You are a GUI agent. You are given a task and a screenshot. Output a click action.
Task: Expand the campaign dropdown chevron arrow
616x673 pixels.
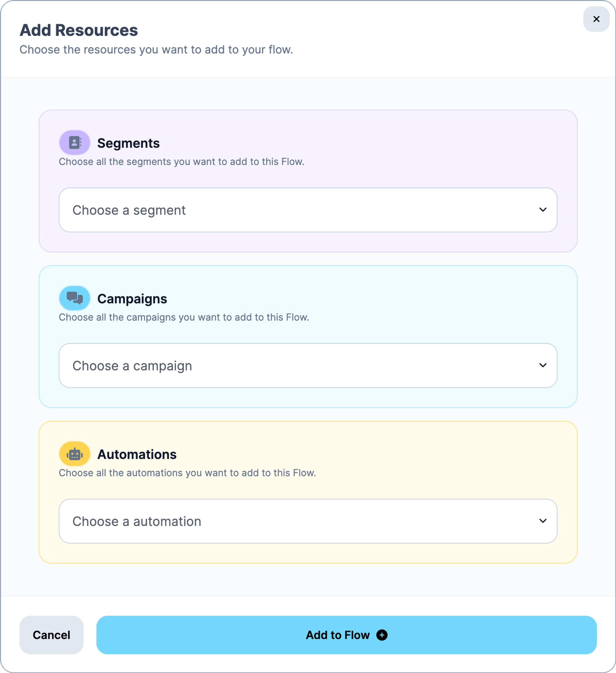tap(543, 365)
